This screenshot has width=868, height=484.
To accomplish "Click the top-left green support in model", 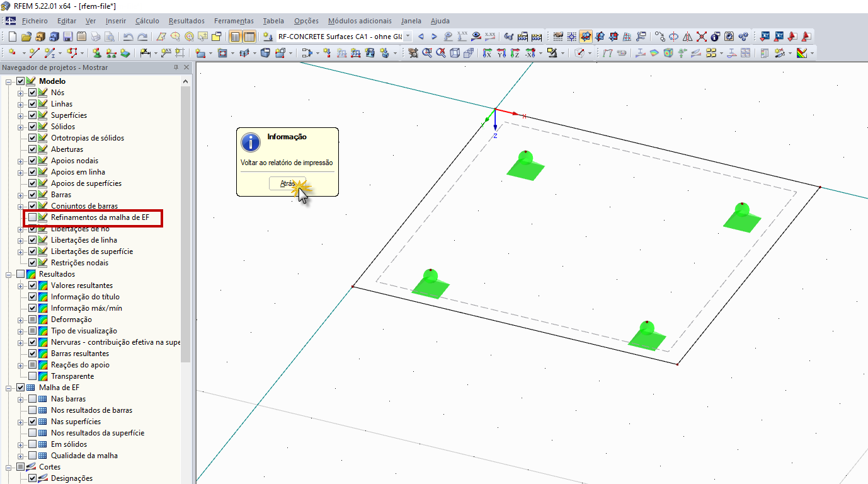I will pyautogui.click(x=525, y=166).
